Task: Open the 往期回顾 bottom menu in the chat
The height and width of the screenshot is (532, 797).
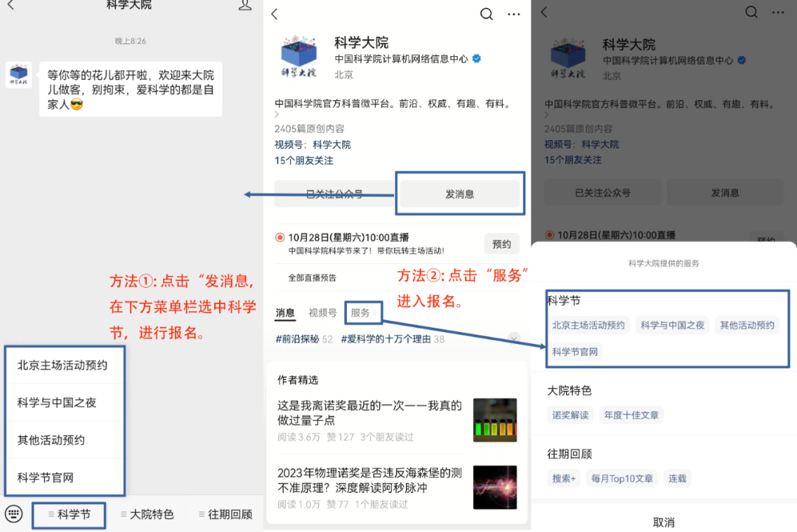Action: tap(226, 515)
